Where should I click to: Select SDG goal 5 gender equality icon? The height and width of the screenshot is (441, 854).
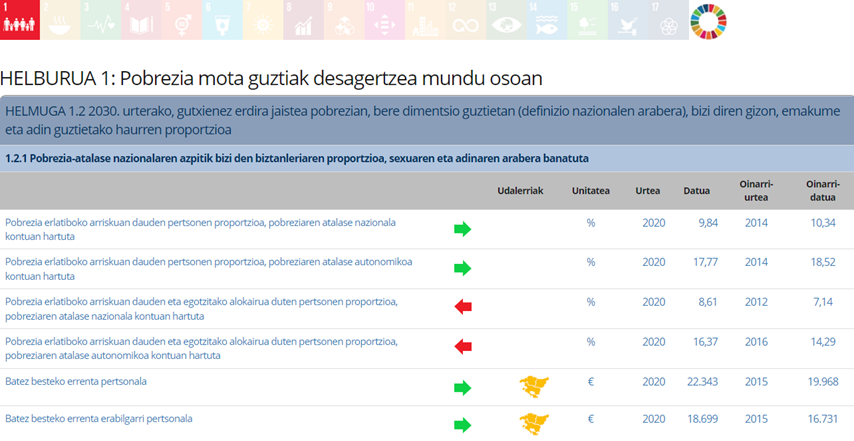pyautogui.click(x=182, y=20)
